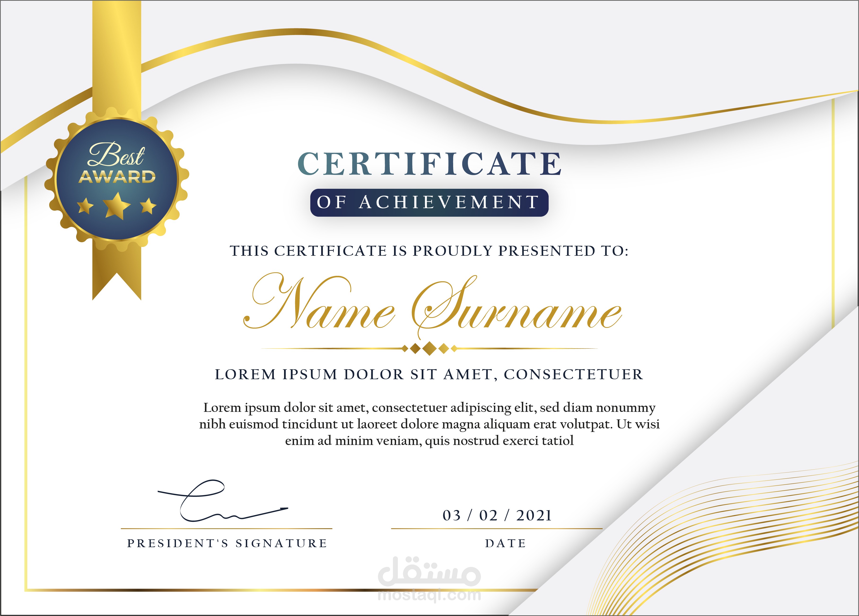Screen dimensions: 859x616
Task: Click the CERTIFICATE title heading
Action: coord(429,164)
